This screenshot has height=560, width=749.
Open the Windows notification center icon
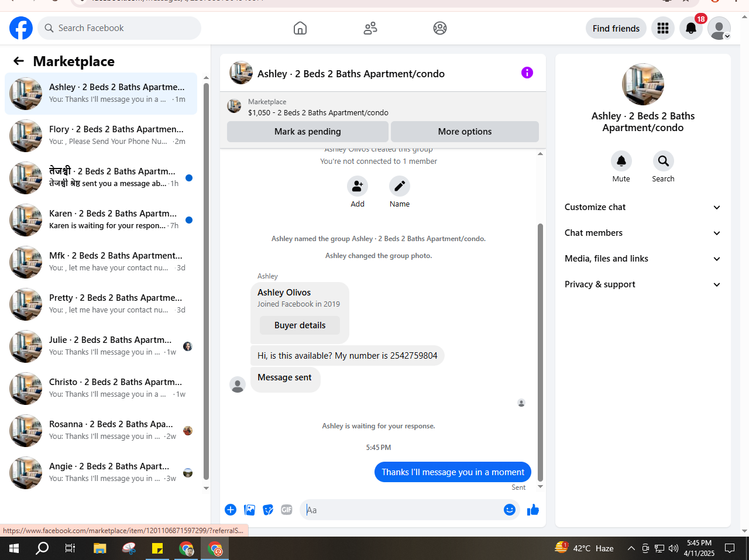pyautogui.click(x=730, y=548)
